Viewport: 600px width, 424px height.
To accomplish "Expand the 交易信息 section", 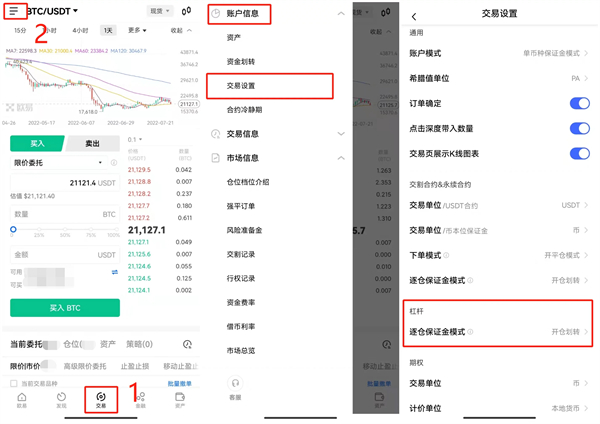I will 341,133.
